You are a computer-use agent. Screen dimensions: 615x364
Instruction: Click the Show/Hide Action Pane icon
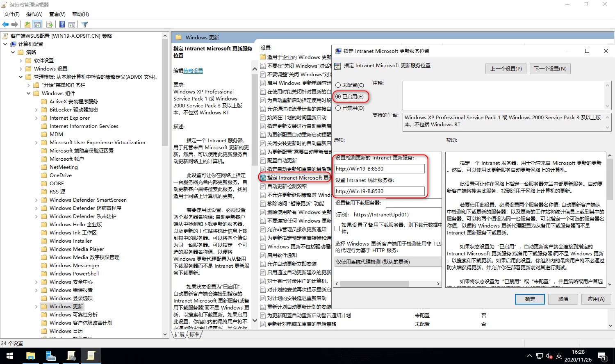[71, 24]
